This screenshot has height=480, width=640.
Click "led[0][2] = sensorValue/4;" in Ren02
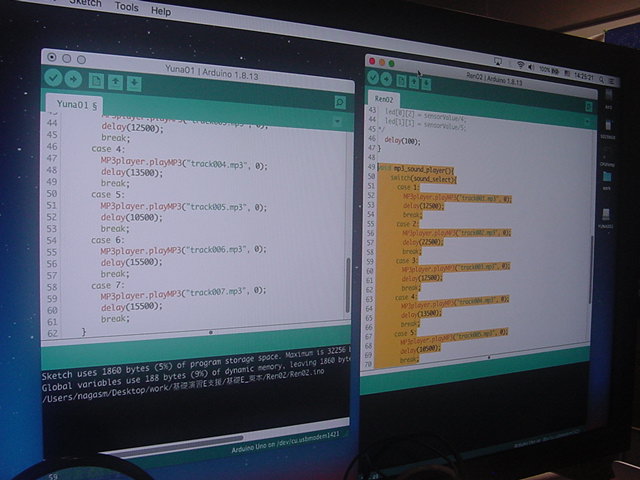(425, 114)
